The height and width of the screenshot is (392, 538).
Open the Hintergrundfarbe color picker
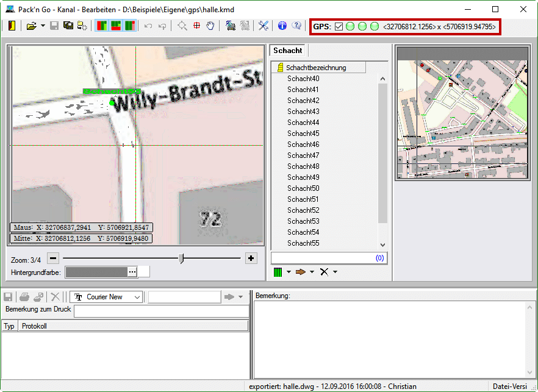click(x=132, y=272)
